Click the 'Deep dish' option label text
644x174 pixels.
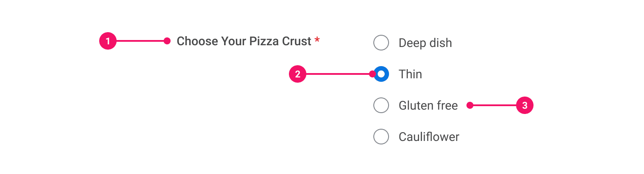click(425, 43)
